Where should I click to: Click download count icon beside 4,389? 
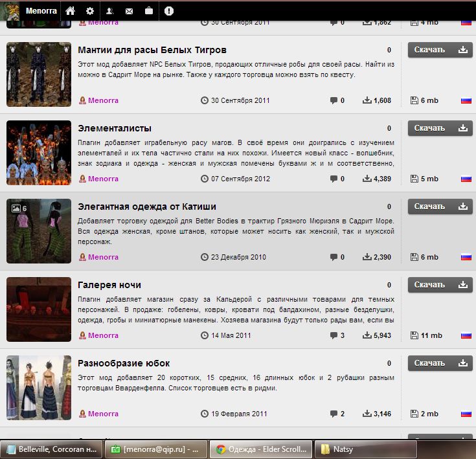click(x=367, y=179)
